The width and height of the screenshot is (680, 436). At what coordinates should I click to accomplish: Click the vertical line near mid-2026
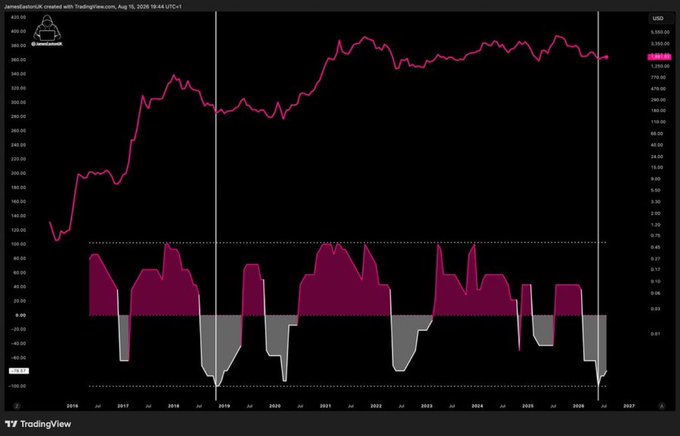tap(598, 206)
